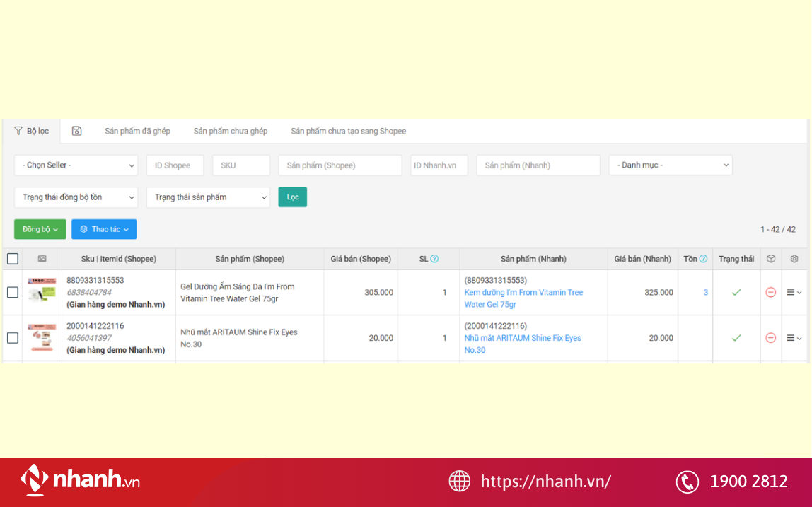Open the blue Thao tác actions menu
812x507 pixels.
104,229
